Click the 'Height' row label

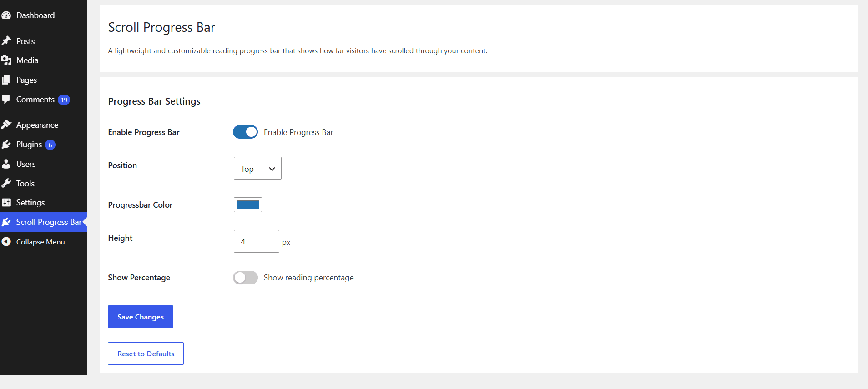click(x=120, y=238)
